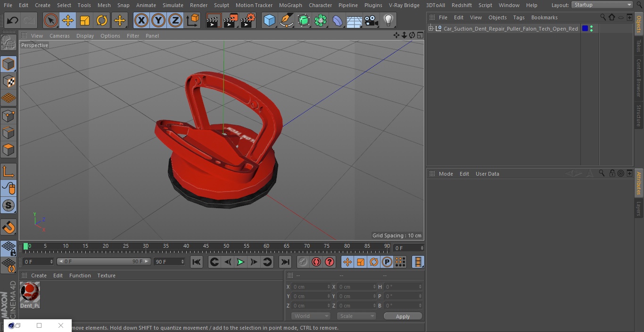Enable the Axis mode
644x332 pixels.
click(8, 171)
